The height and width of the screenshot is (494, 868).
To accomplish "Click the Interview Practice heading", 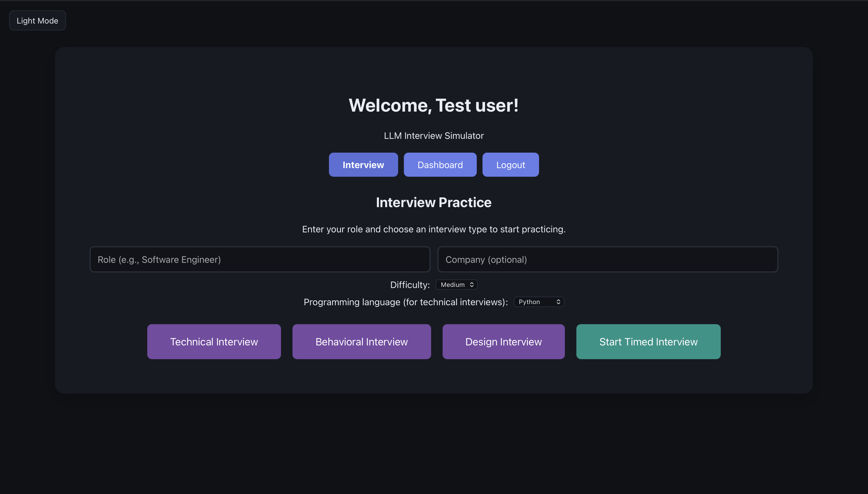I will click(x=433, y=203).
